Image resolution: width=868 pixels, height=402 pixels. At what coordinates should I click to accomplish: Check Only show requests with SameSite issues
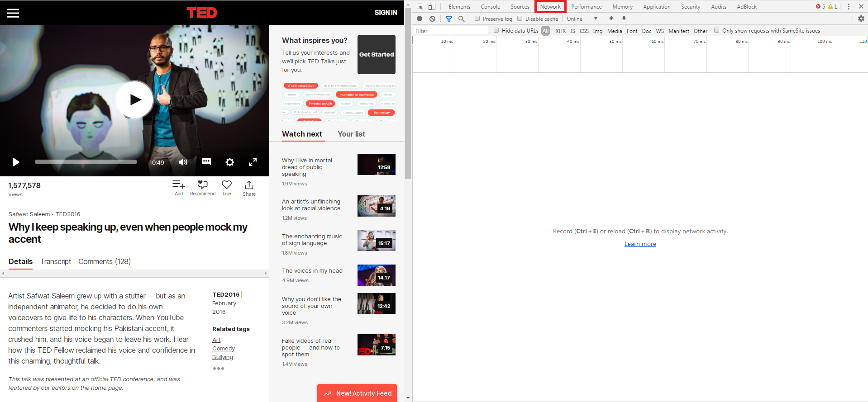(716, 30)
